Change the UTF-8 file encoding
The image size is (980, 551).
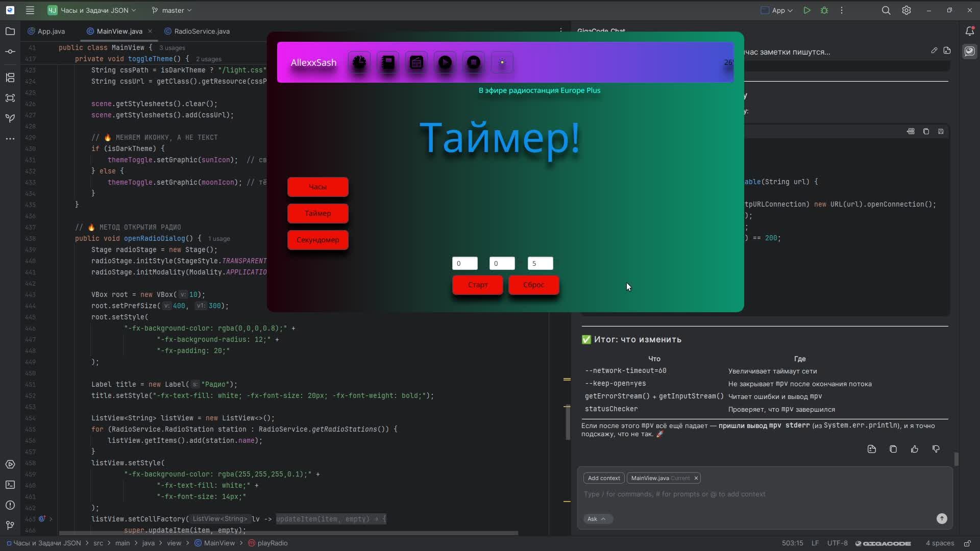(838, 543)
